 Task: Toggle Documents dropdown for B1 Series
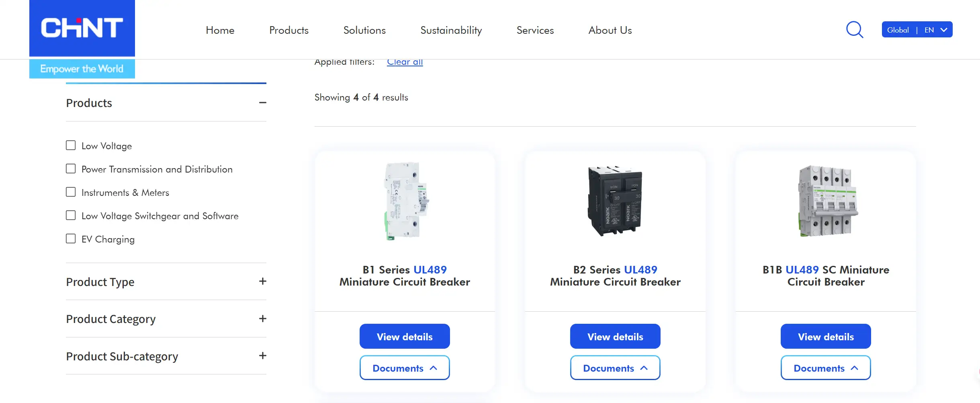[x=405, y=368]
